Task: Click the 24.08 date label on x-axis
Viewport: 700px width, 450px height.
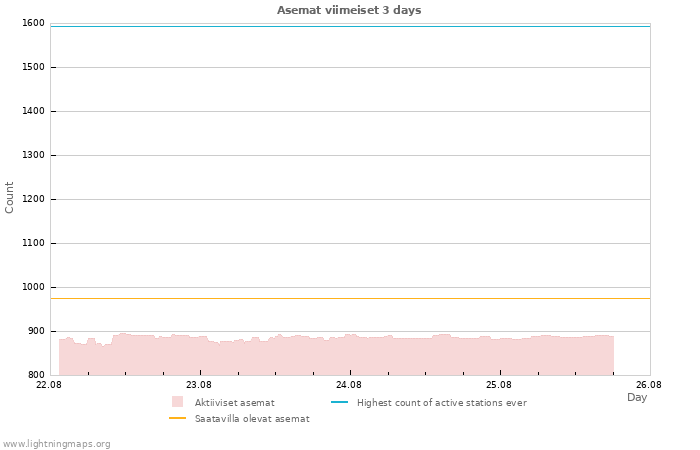Action: click(x=349, y=384)
